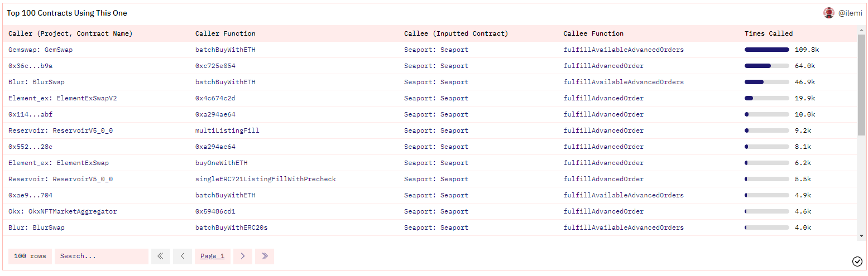The image size is (868, 276).
Task: Click the batchBuyWithETH cell in Gemswap row
Action: 226,50
